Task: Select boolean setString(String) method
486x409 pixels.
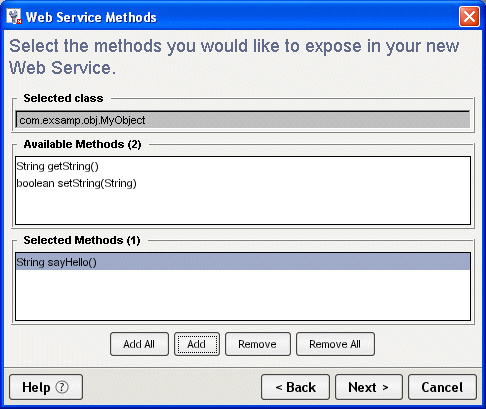Action: pyautogui.click(x=243, y=183)
